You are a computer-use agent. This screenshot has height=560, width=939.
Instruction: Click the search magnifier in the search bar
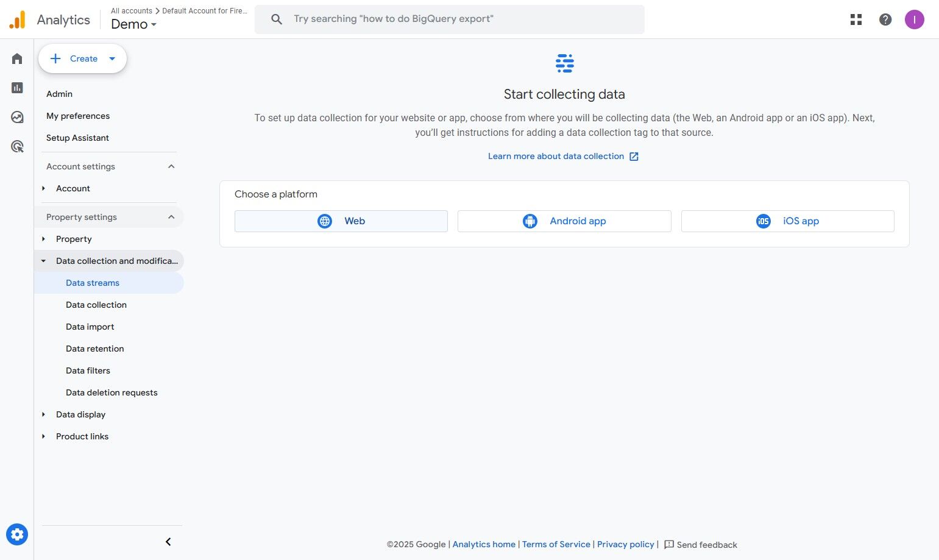pos(276,18)
